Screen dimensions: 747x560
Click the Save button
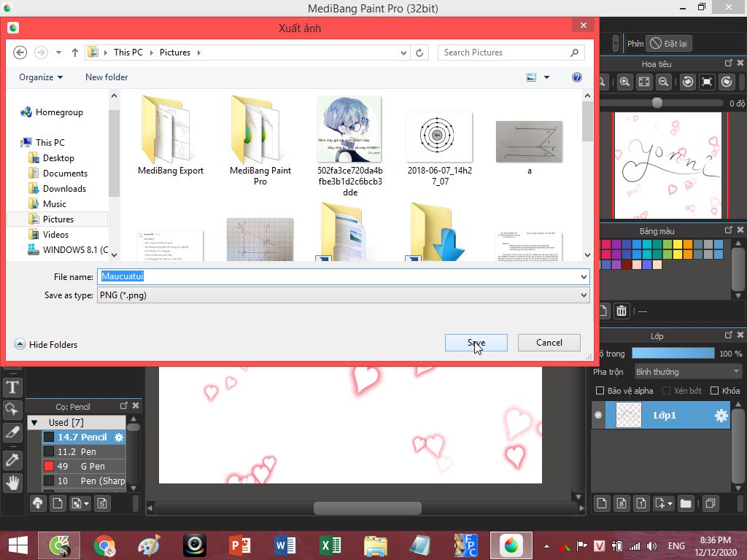point(476,343)
